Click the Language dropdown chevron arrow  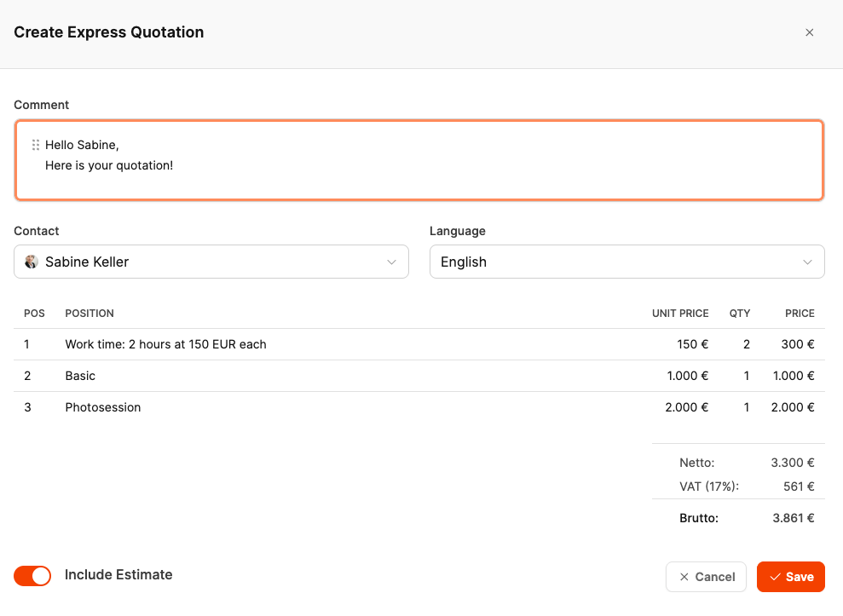808,262
